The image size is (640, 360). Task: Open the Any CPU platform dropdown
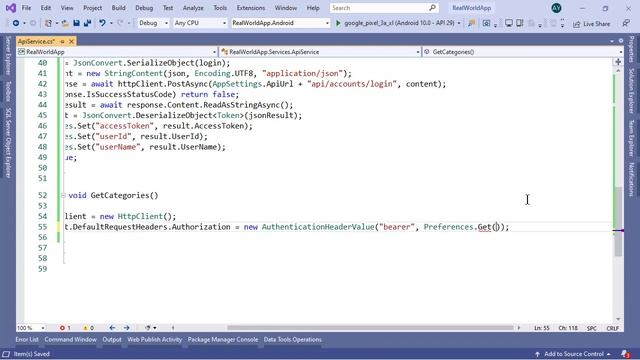pos(200,23)
